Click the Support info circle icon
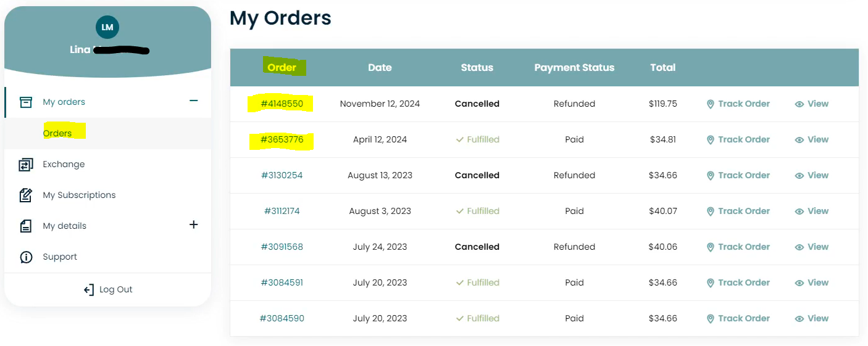868x346 pixels. tap(26, 257)
